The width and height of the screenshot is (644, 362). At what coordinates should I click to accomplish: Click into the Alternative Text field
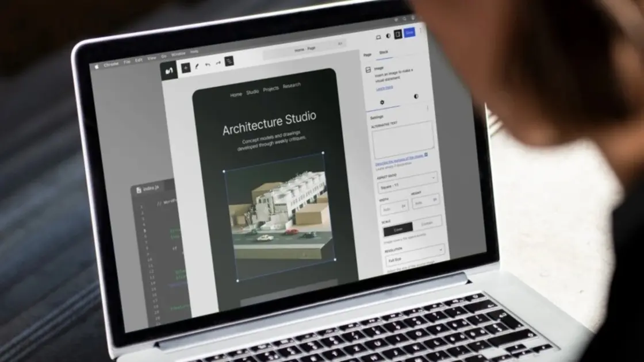click(x=402, y=140)
